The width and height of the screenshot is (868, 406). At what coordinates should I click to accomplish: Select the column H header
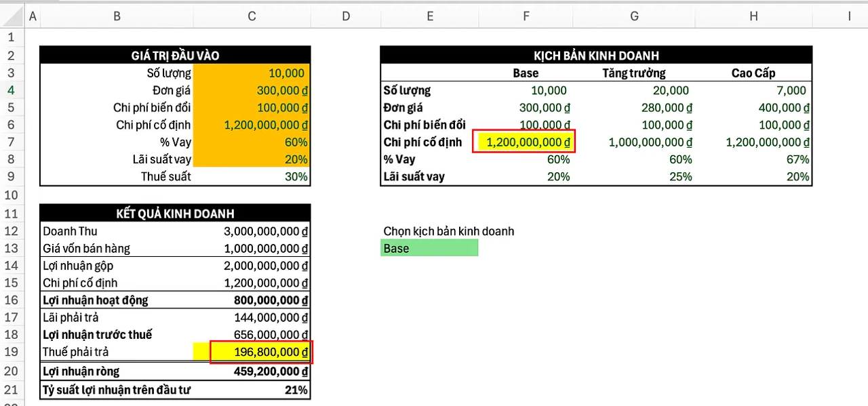[x=753, y=16]
